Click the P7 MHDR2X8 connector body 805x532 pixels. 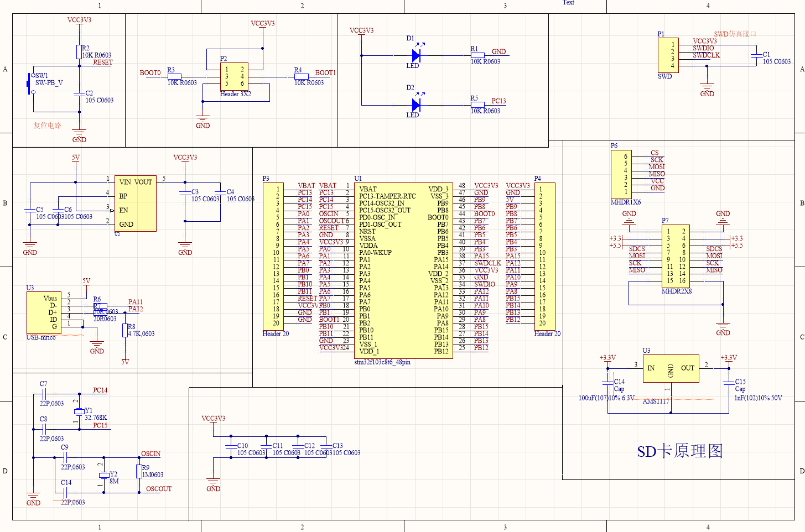point(676,256)
